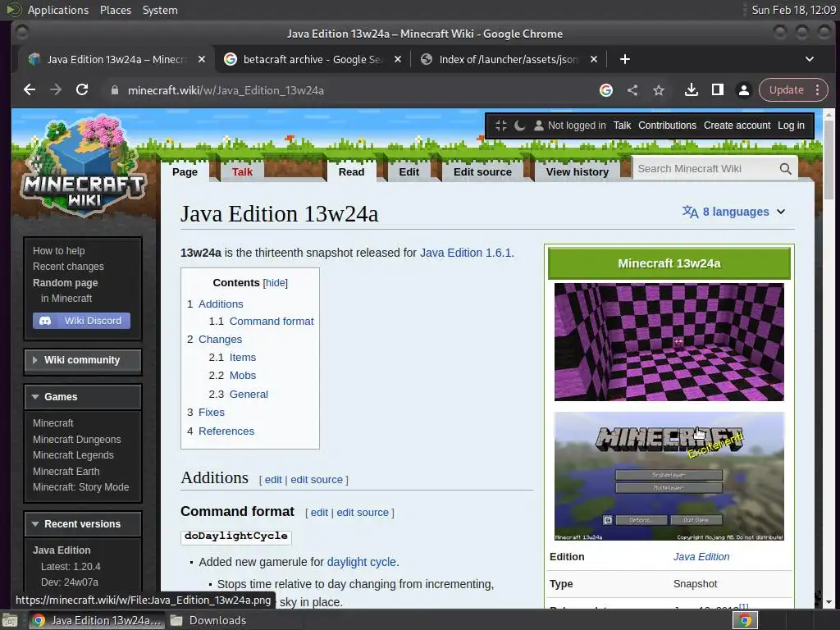Click the Minecraft Wiki logo
This screenshot has height=630, width=840.
click(x=84, y=166)
